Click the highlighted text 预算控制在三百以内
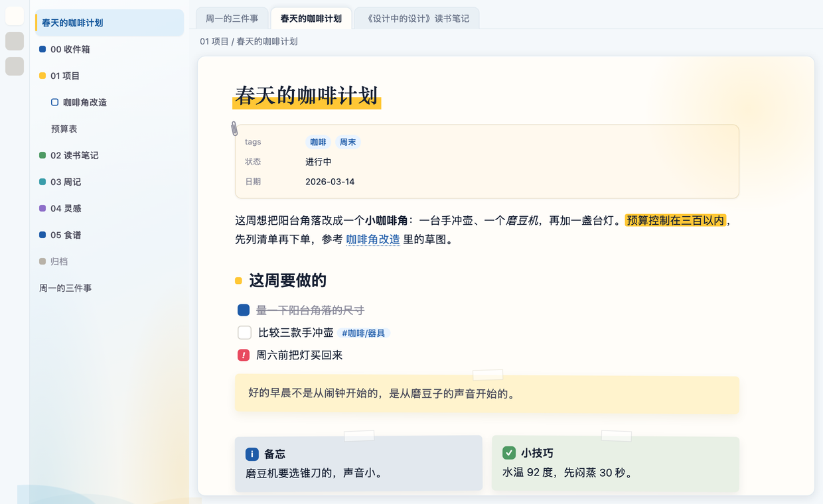Image resolution: width=823 pixels, height=504 pixels. pos(676,220)
